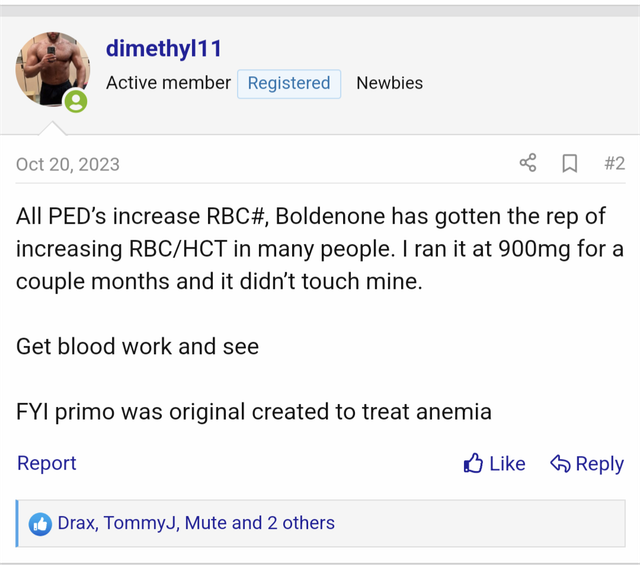Image resolution: width=640 pixels, height=565 pixels.
Task: Click the Active member user title
Action: pos(168,83)
